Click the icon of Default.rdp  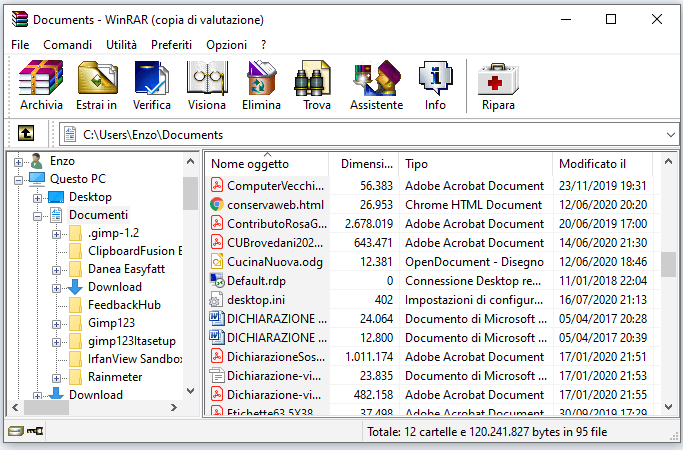point(216,281)
